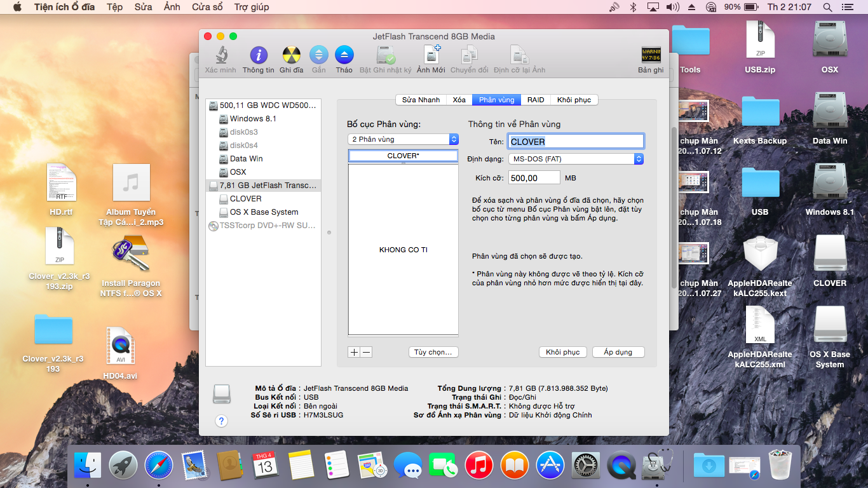Click the Tên name field containing CLOVER
The width and height of the screenshot is (868, 488).
(576, 141)
